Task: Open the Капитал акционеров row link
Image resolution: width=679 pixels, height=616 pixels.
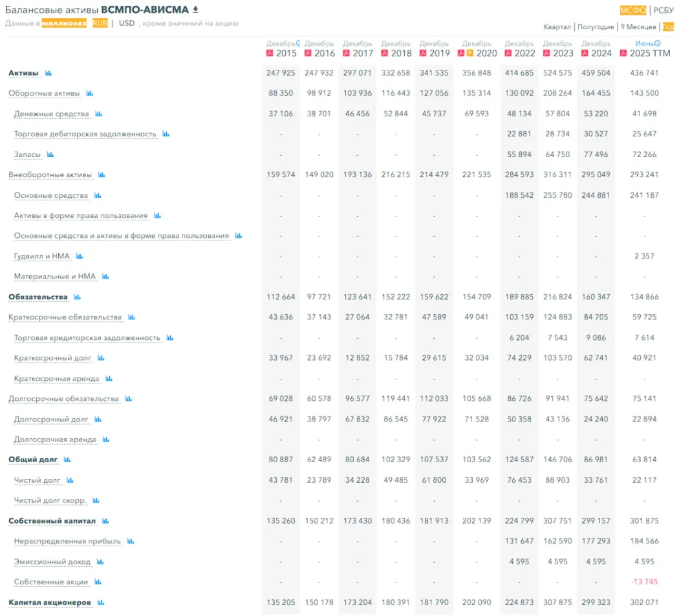Action: click(50, 602)
